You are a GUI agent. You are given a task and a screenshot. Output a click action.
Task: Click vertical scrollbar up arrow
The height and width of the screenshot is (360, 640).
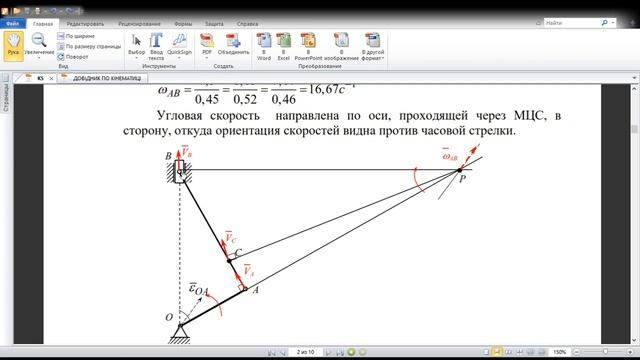(x=634, y=89)
